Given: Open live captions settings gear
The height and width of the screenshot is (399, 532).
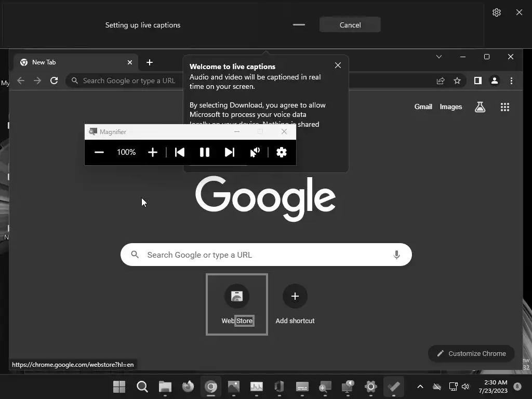Looking at the screenshot, I should point(496,12).
